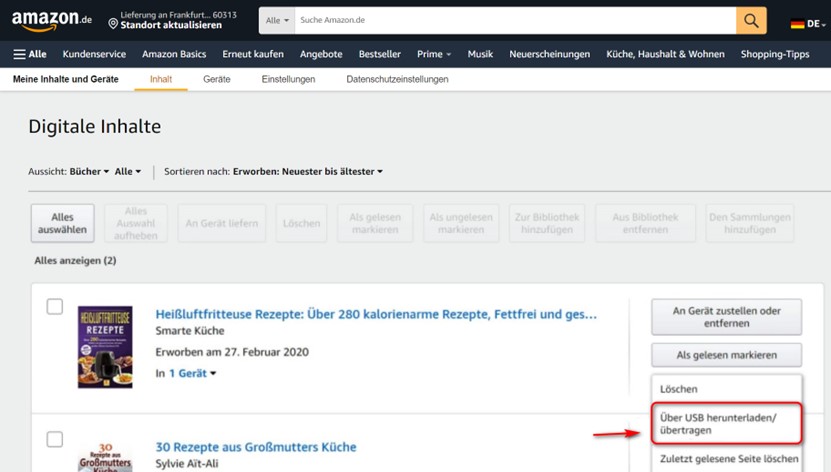
Task: Open the Bücher view dropdown
Action: pos(89,172)
